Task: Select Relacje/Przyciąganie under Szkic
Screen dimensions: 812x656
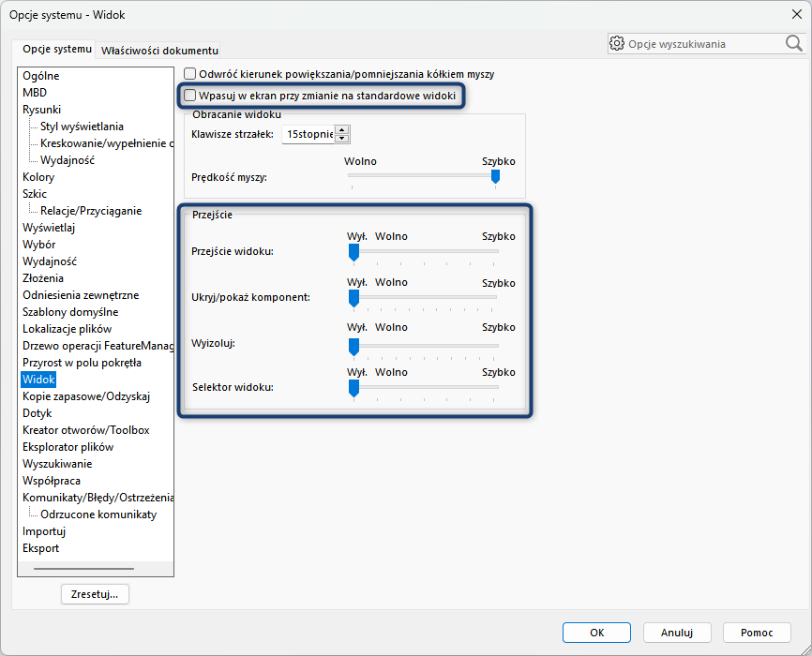Action: [x=91, y=211]
